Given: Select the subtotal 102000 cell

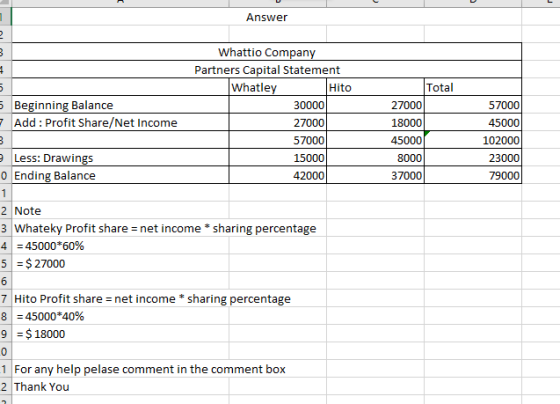Looking at the screenshot, I should (473, 140).
